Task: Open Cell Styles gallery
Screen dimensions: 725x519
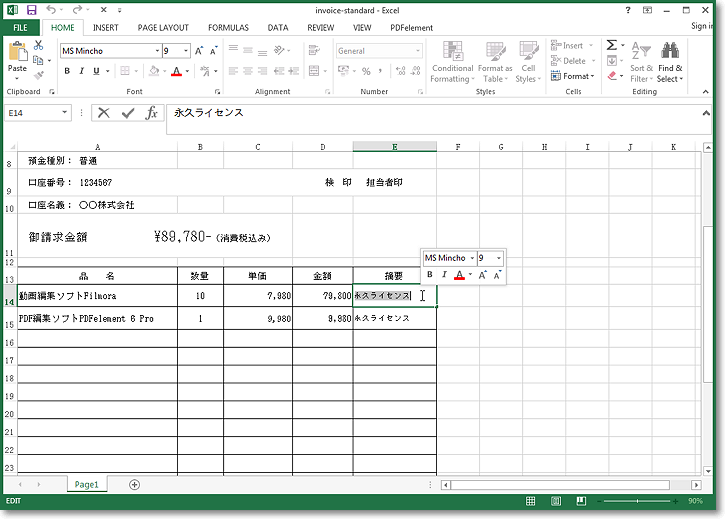Action: coord(528,51)
